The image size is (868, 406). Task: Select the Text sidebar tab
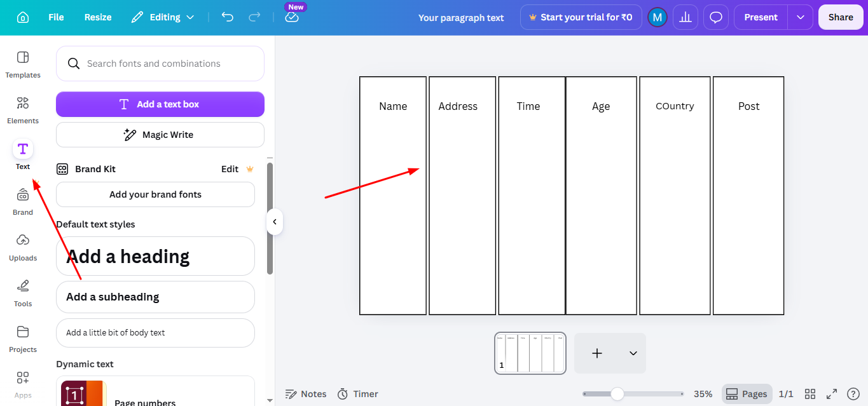(23, 156)
